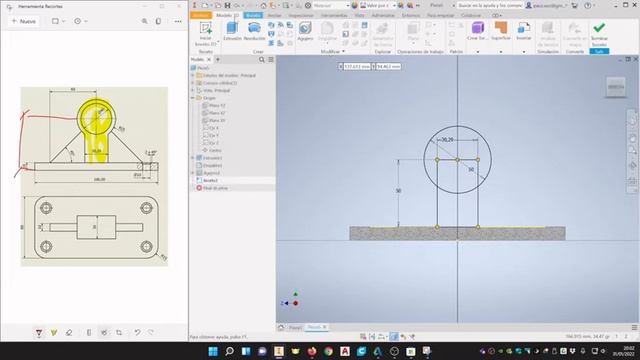The height and width of the screenshot is (360, 640).
Task: Select the Extrusión tool
Action: coord(232,31)
